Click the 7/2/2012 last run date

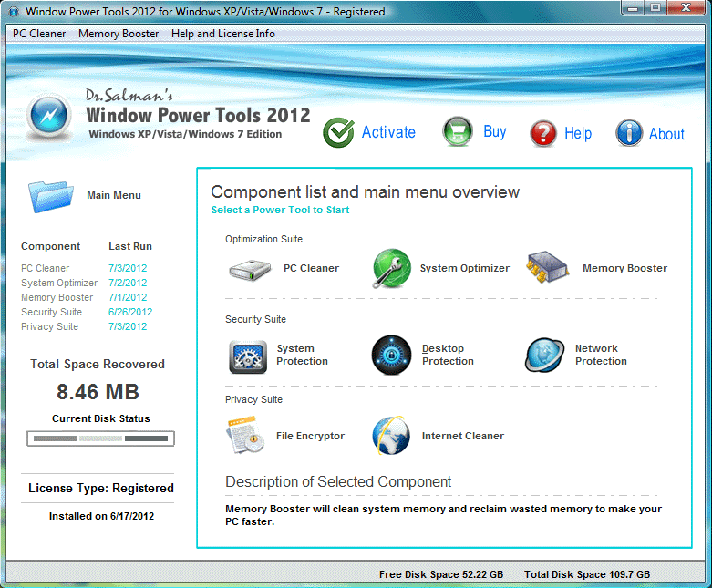128,283
